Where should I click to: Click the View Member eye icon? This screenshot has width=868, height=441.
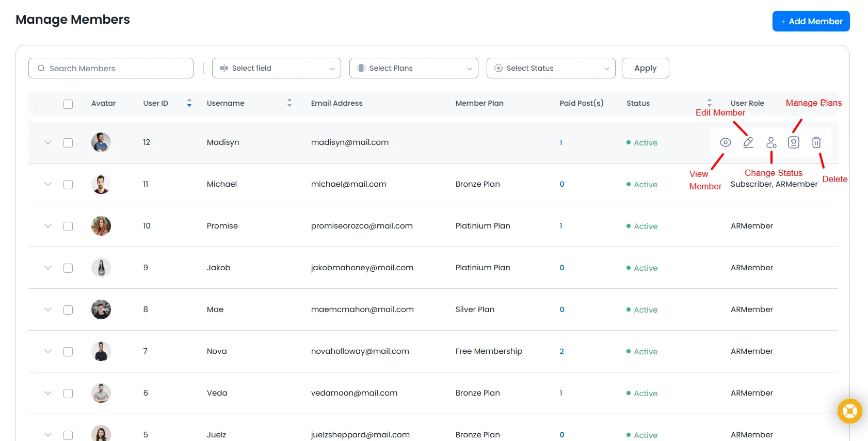725,142
